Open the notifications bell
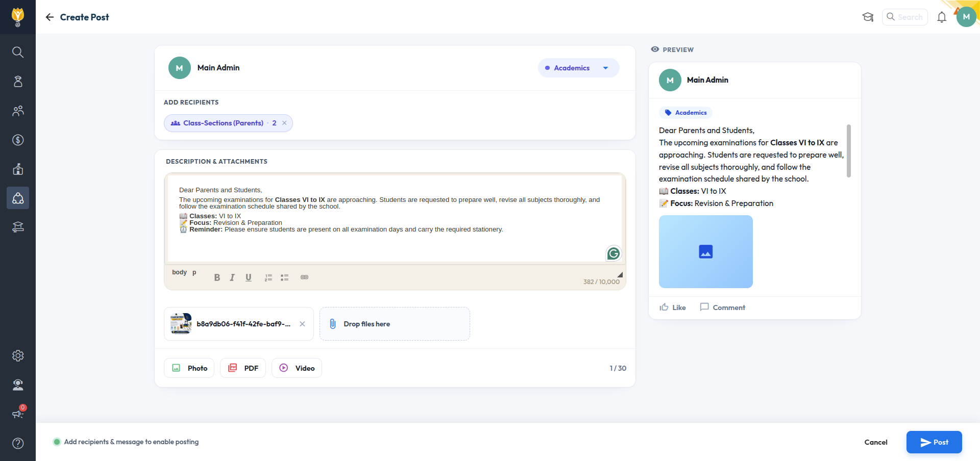Image resolution: width=980 pixels, height=461 pixels. pyautogui.click(x=942, y=17)
